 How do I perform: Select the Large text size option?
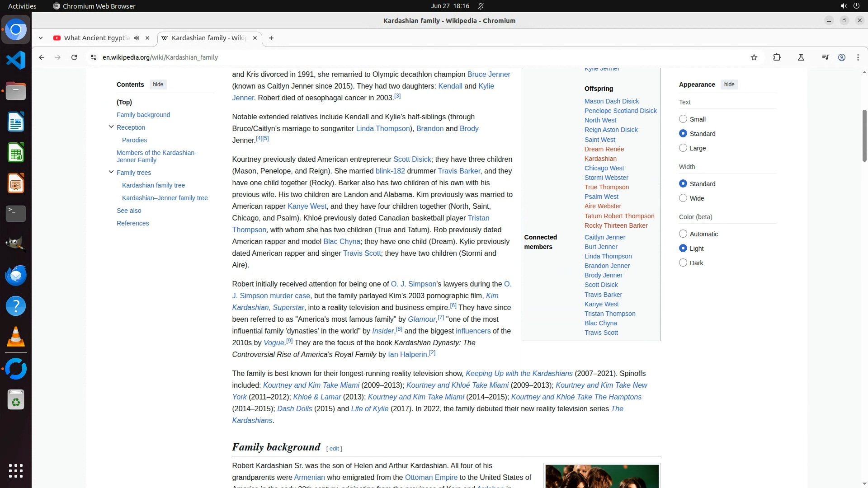click(683, 148)
